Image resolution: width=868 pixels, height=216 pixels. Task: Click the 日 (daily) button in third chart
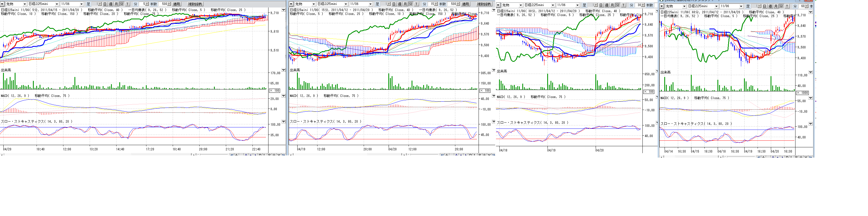pos(601,5)
